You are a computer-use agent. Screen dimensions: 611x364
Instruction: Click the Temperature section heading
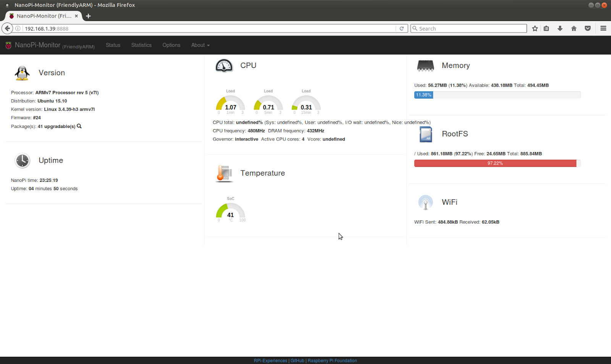(x=263, y=173)
